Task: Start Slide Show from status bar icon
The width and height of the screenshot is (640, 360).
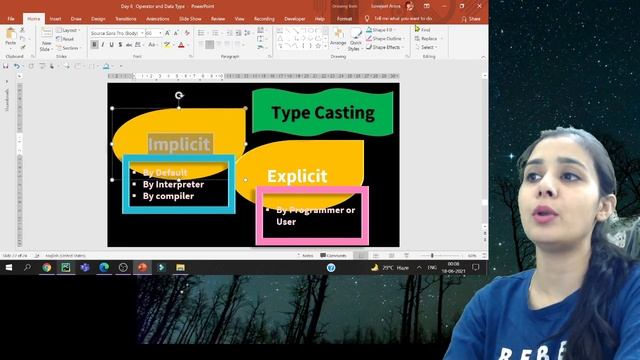Action: pos(407,256)
